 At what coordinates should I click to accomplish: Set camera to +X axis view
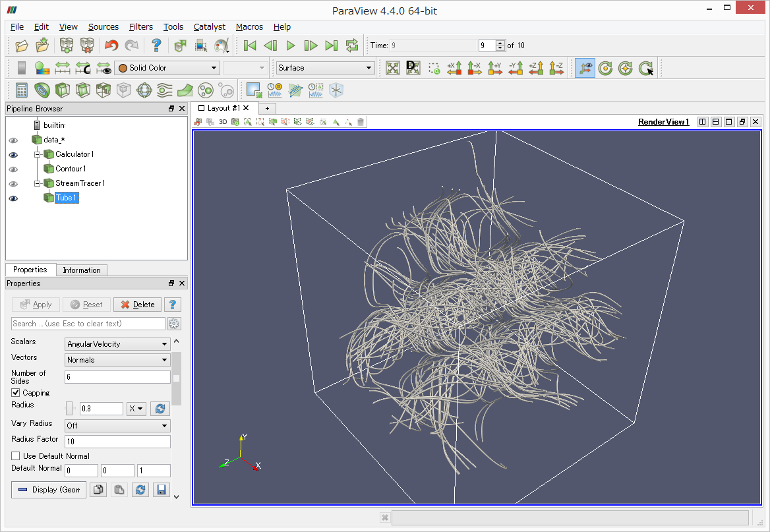454,68
